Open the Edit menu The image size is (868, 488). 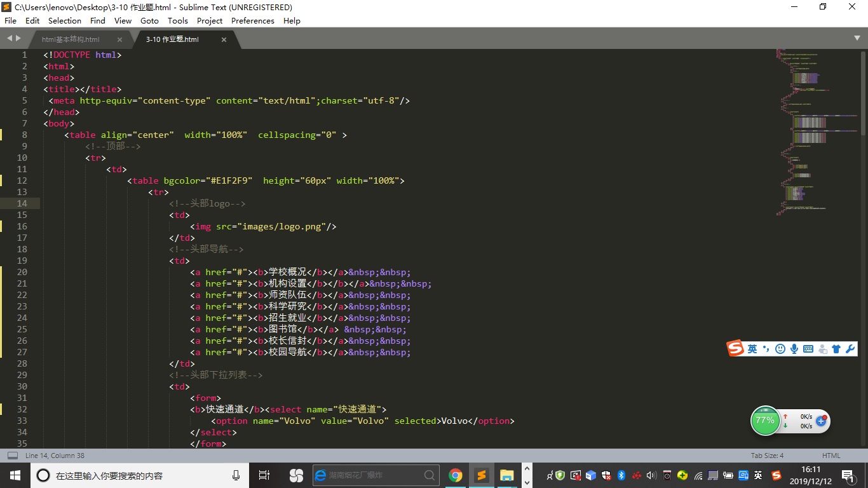pyautogui.click(x=32, y=20)
